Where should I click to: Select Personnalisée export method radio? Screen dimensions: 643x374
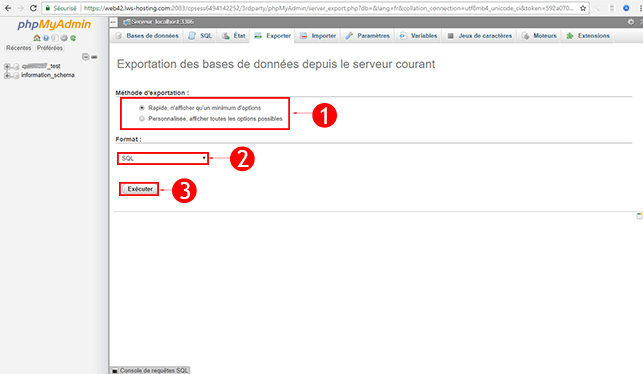tap(142, 119)
